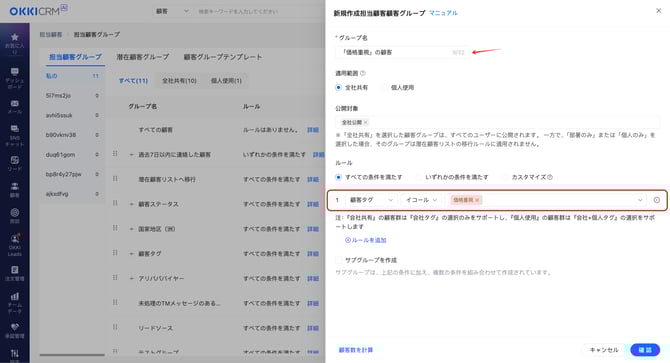This screenshot has width=670, height=363.
Task: Expand the アリババイヤー group row
Action: pyautogui.click(x=132, y=278)
